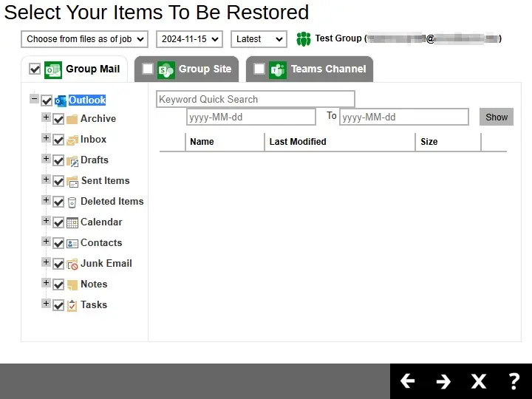Toggle the Teams Channel checkbox
This screenshot has width=532, height=399.
[x=259, y=69]
